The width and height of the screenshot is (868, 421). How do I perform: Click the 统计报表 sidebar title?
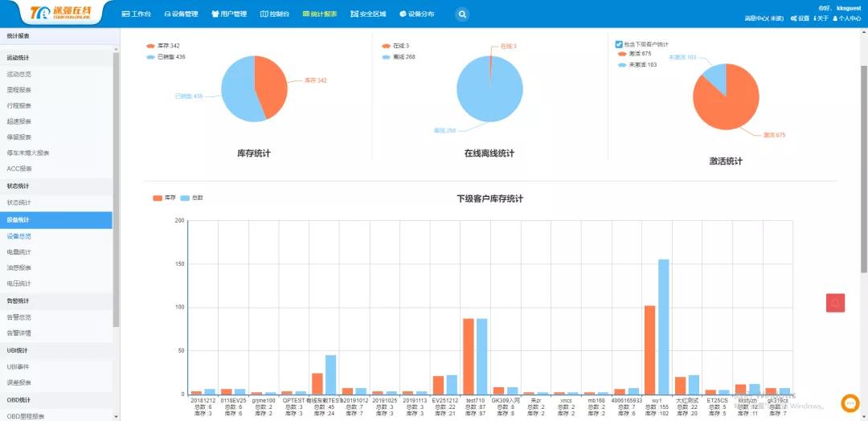click(x=18, y=36)
